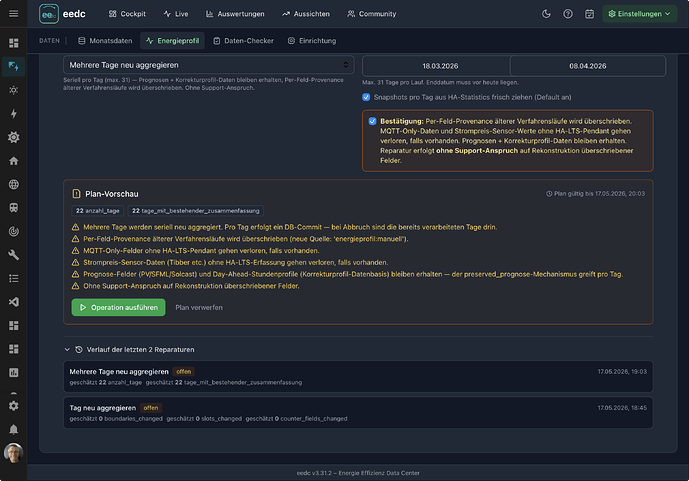The height and width of the screenshot is (481, 689).
Task: Open the help question mark icon
Action: click(568, 14)
